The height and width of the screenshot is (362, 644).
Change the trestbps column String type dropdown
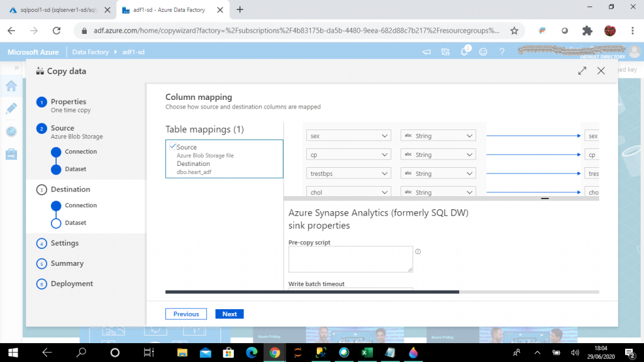click(438, 173)
